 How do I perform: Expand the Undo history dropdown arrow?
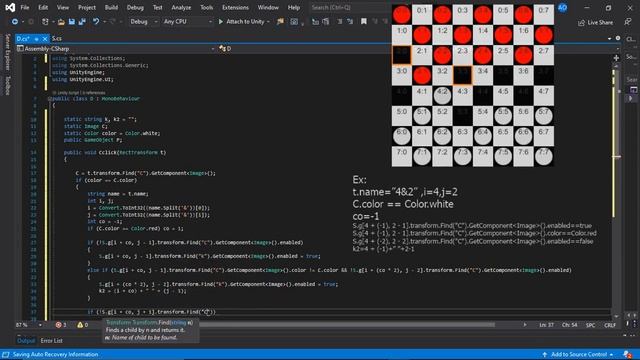coord(104,22)
